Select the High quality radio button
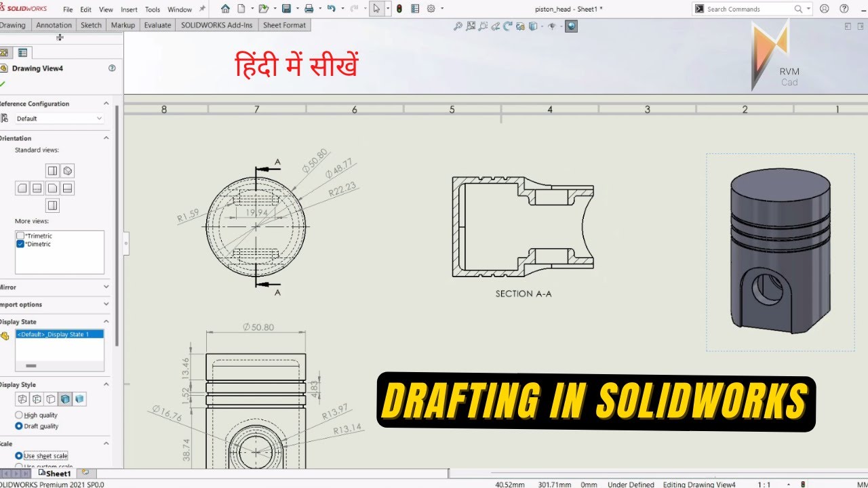The width and height of the screenshot is (868, 488). [19, 415]
